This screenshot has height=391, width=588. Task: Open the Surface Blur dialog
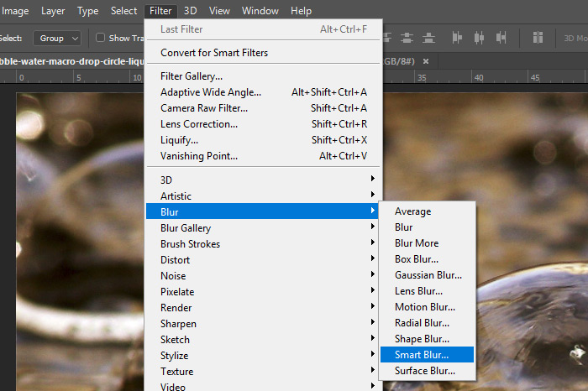point(427,371)
